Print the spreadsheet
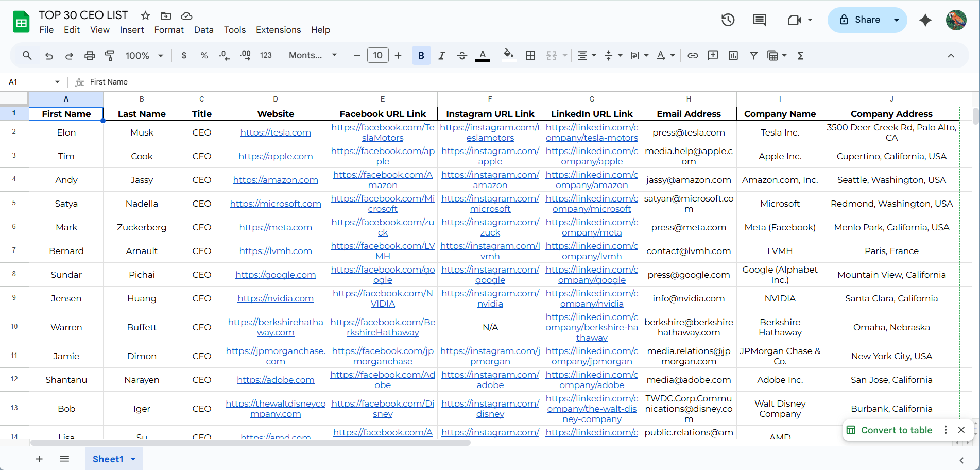Viewport: 980px width, 470px height. pos(90,56)
